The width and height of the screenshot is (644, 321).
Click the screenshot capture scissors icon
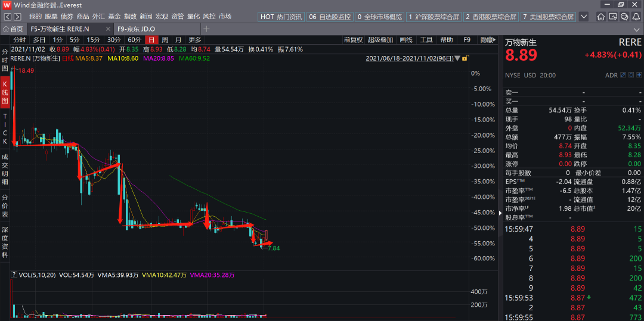[613, 17]
